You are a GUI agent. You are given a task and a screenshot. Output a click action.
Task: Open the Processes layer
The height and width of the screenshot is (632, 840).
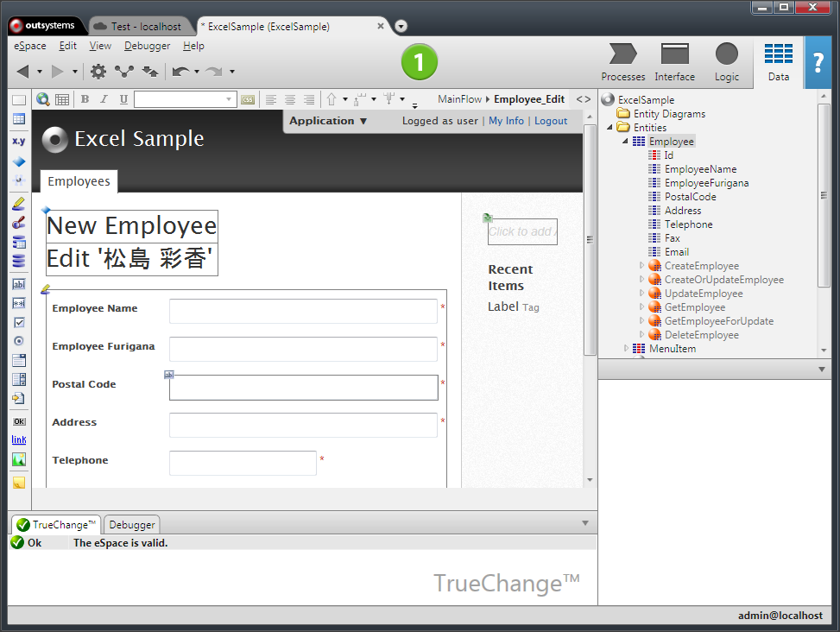[623, 62]
